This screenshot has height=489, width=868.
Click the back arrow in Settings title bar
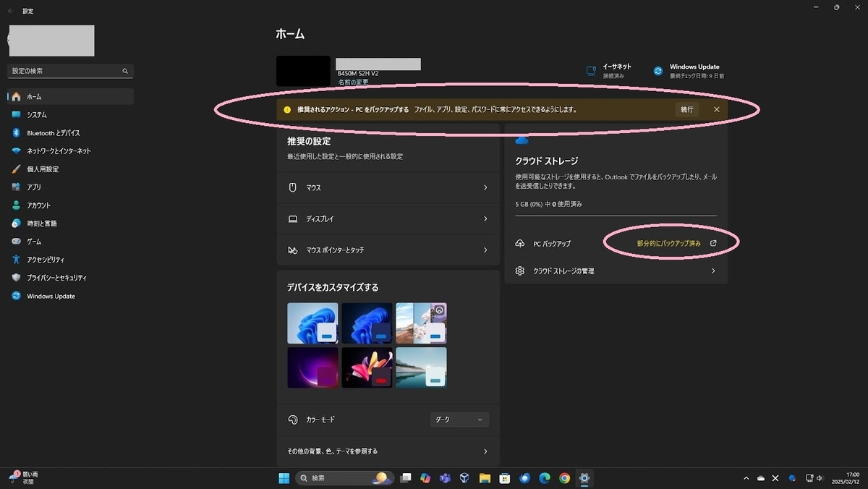[x=9, y=11]
